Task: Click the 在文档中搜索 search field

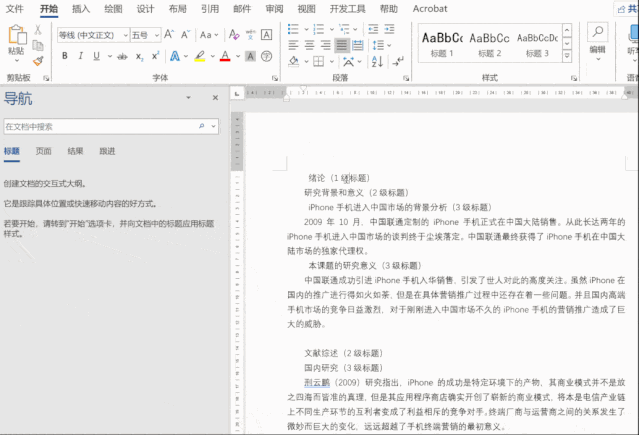Action: [100, 127]
